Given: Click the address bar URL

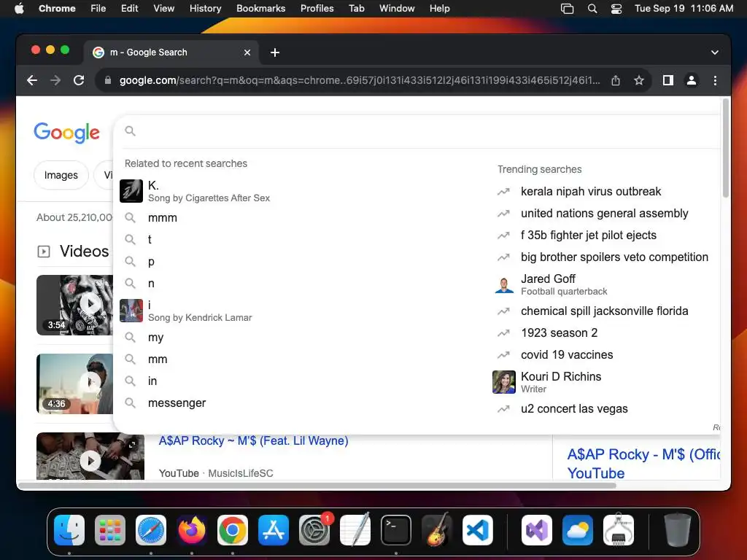Looking at the screenshot, I should 360,80.
